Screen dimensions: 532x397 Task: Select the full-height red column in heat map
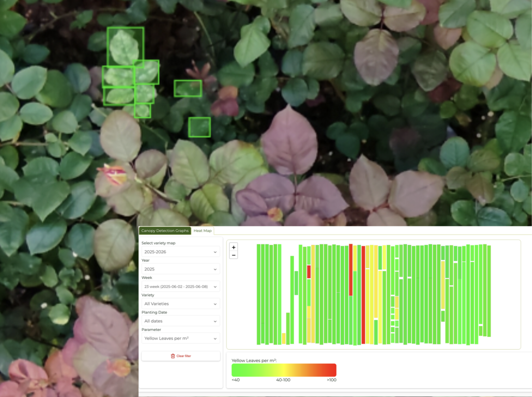[x=363, y=294]
